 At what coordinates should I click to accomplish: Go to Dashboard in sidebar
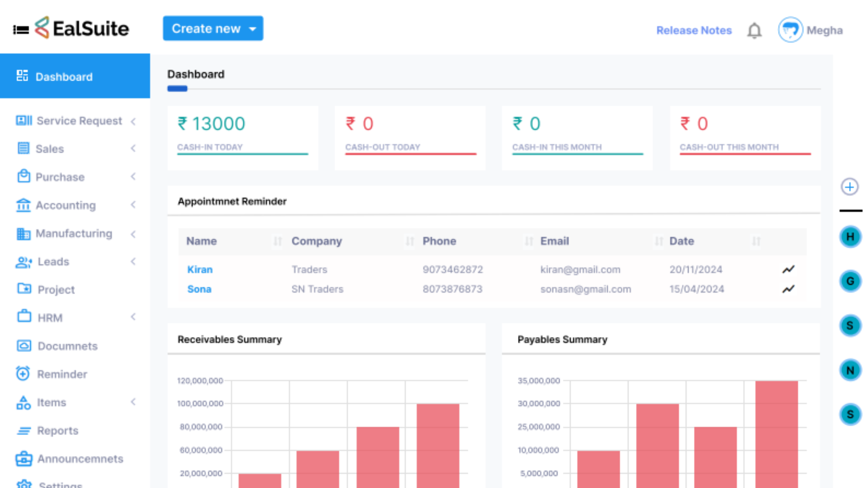[75, 76]
